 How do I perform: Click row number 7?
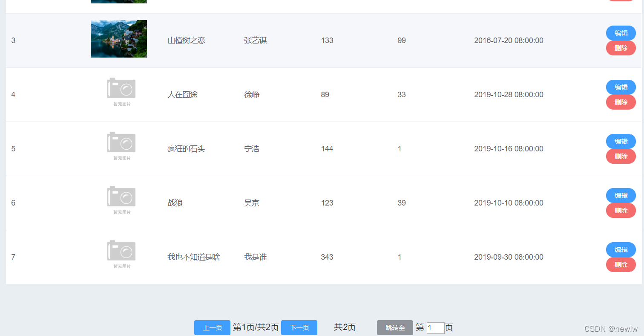tap(13, 257)
